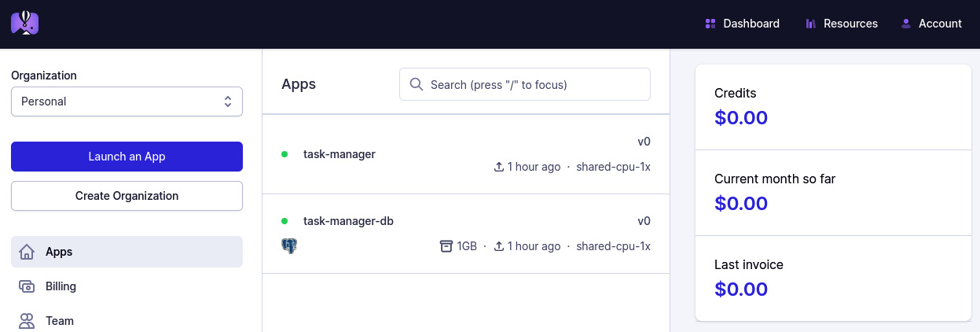Click the Current month so far amount
980x332 pixels.
pyautogui.click(x=741, y=204)
